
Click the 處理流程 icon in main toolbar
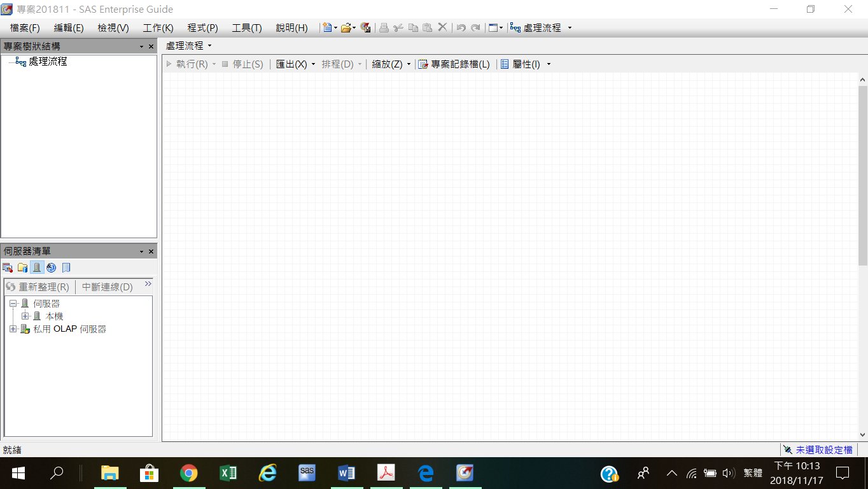(x=515, y=28)
